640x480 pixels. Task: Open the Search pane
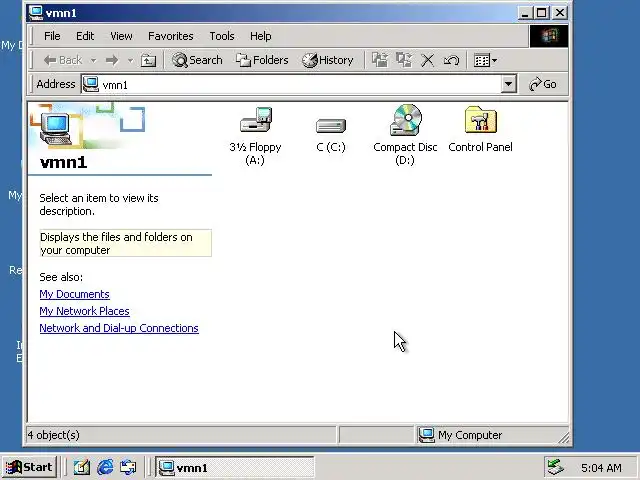[x=197, y=60]
